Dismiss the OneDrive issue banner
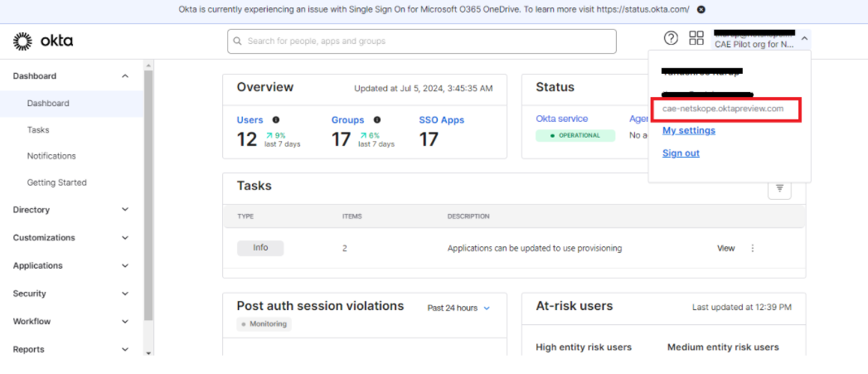Screen dimensions: 868x374 [701, 9]
